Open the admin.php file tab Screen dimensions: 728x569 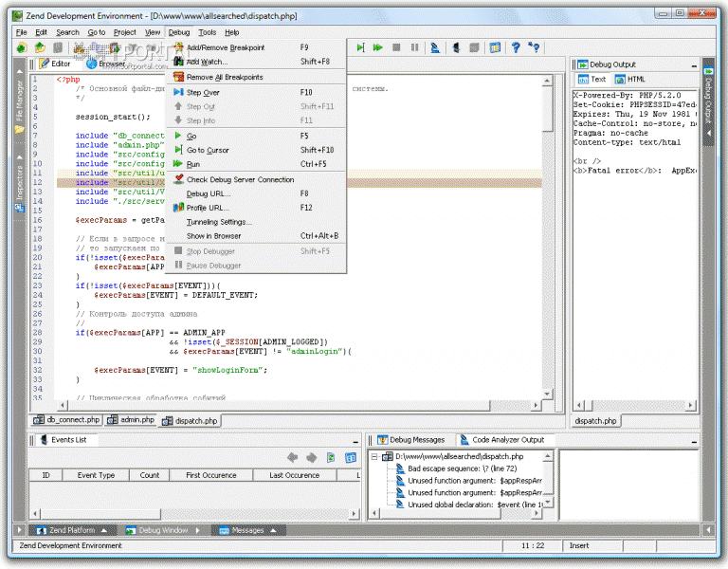pos(131,420)
